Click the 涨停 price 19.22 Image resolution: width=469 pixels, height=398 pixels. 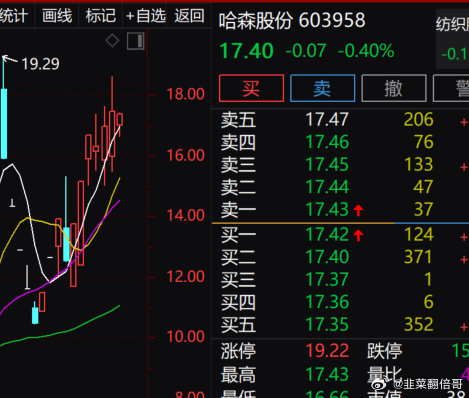tap(327, 351)
